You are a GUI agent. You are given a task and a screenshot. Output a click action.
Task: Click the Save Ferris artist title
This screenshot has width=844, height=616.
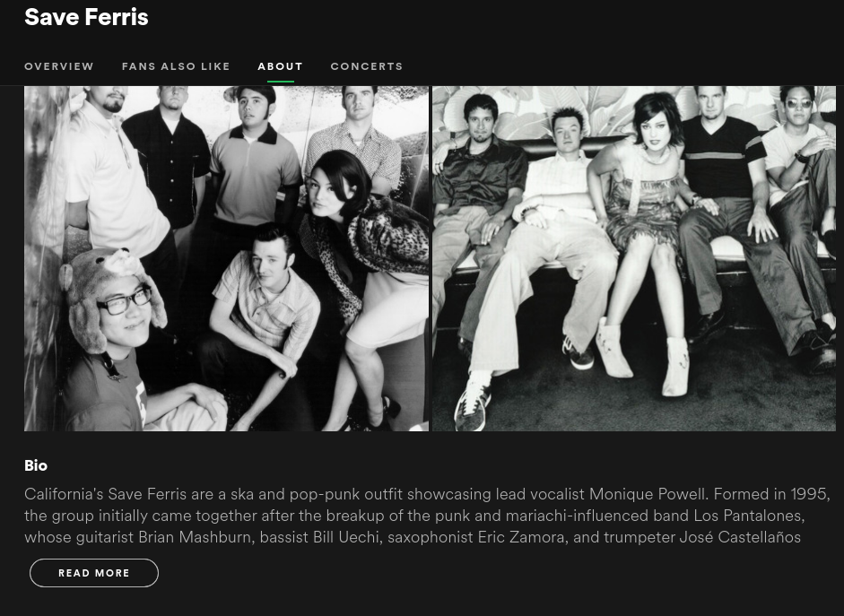point(86,17)
